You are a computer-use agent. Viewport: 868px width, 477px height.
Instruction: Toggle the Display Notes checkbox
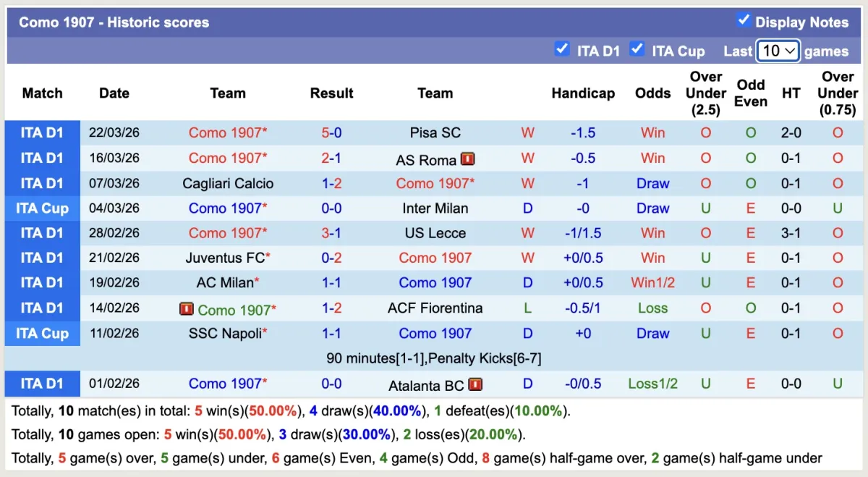click(x=744, y=20)
